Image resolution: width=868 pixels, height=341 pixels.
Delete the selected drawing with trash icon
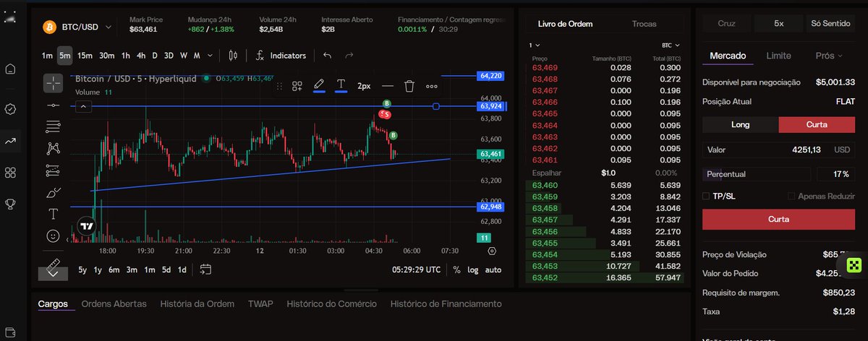[x=409, y=86]
